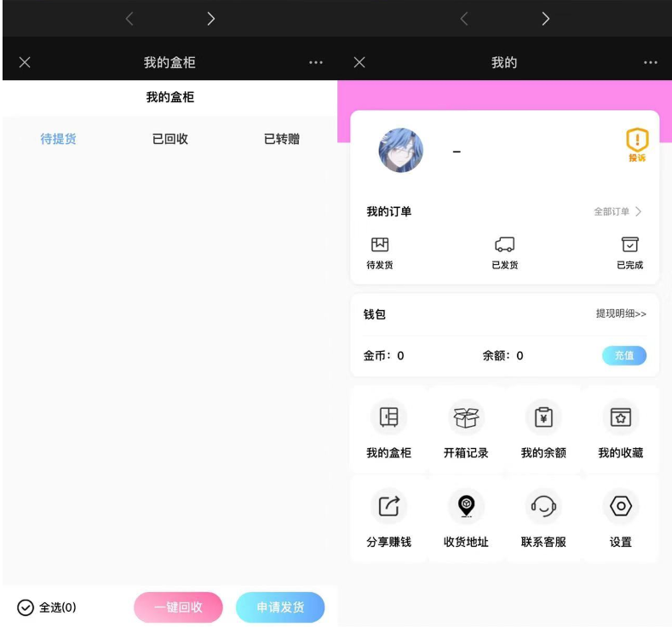Viewport: 672px width, 627px height.
Task: Open 收货地址 shipping address icon
Action: tap(466, 506)
